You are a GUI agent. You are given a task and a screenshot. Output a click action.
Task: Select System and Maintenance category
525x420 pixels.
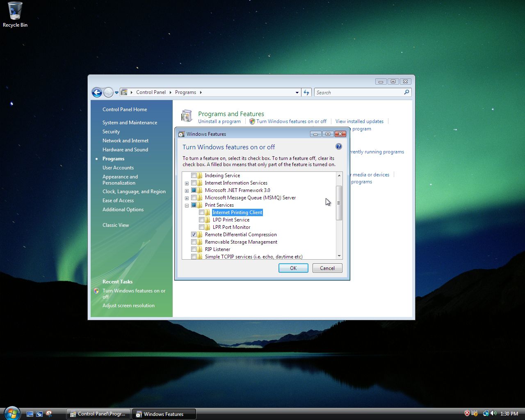pyautogui.click(x=130, y=123)
